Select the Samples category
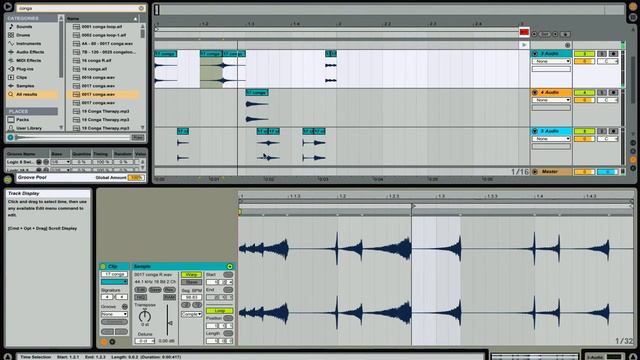The height and width of the screenshot is (360, 640). pos(25,86)
